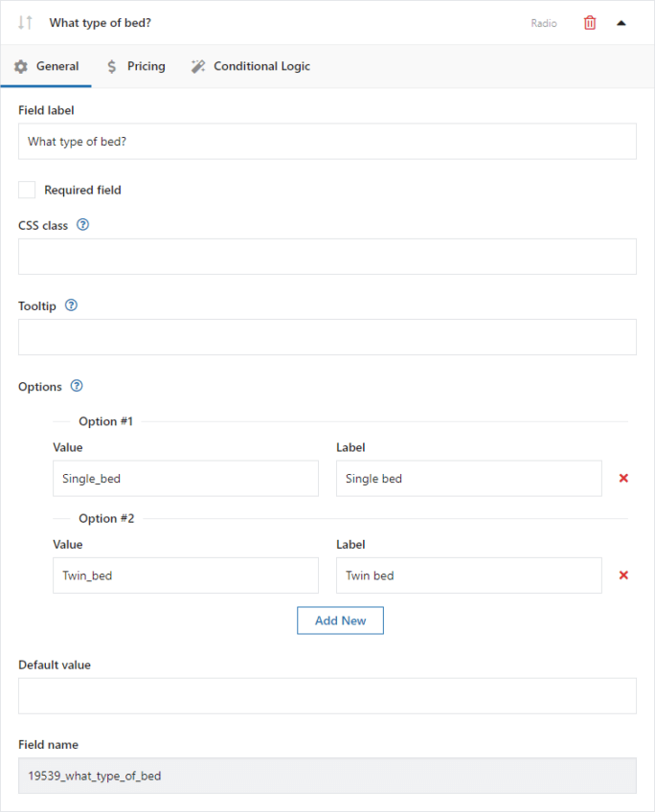Click the wand icon on Conditional Logic tab
The image size is (655, 812).
click(x=198, y=66)
